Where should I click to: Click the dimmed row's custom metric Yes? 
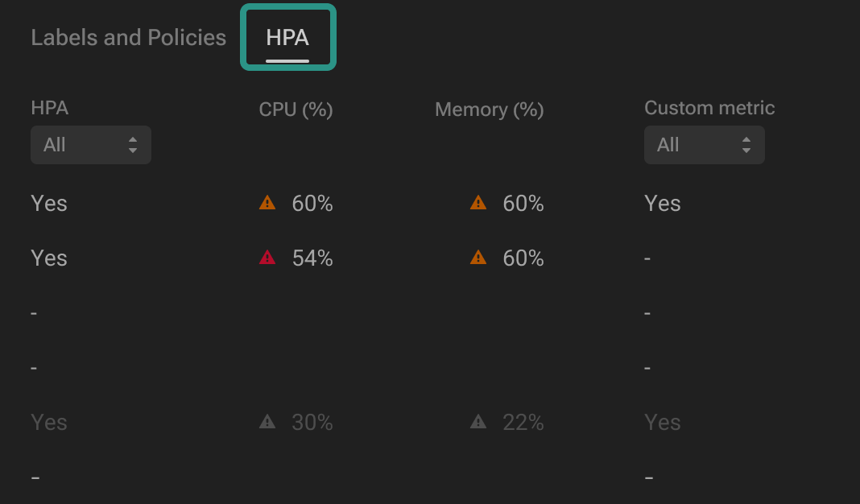pos(663,422)
